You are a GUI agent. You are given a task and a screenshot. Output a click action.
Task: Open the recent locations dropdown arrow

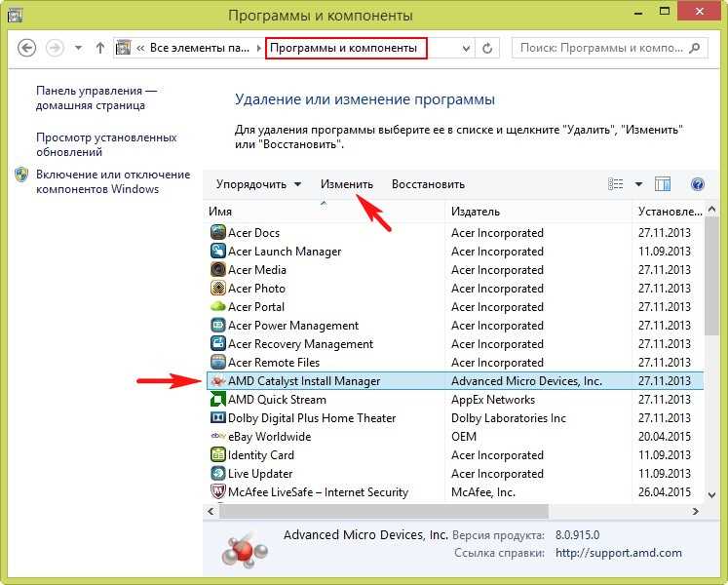[x=79, y=48]
